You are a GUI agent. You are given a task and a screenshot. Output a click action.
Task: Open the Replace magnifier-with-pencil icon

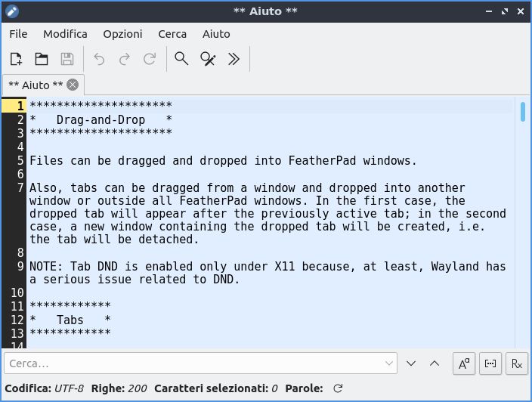(x=208, y=59)
